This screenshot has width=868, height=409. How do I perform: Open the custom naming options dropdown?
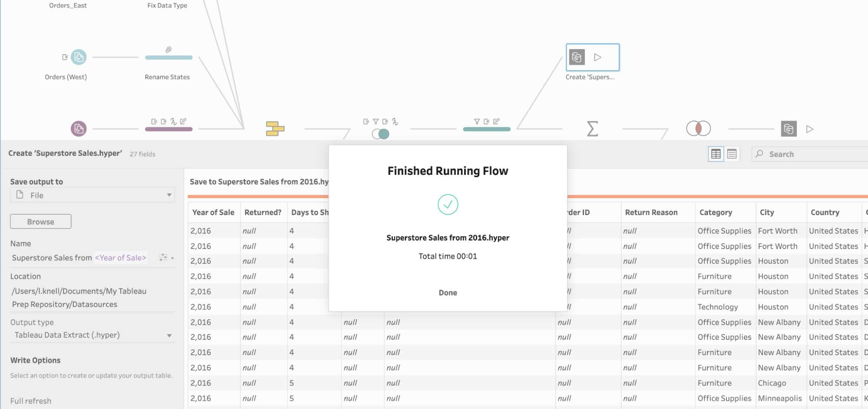(x=166, y=258)
